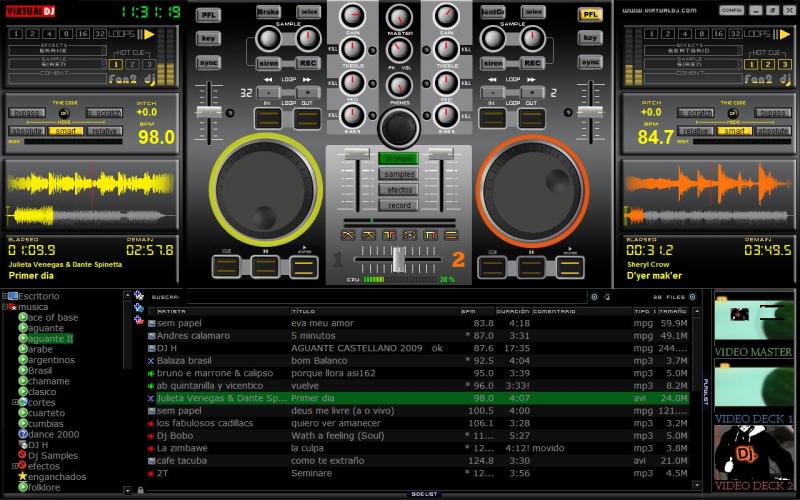Switch to browser panel tab
The height and width of the screenshot is (500, 800).
(398, 159)
